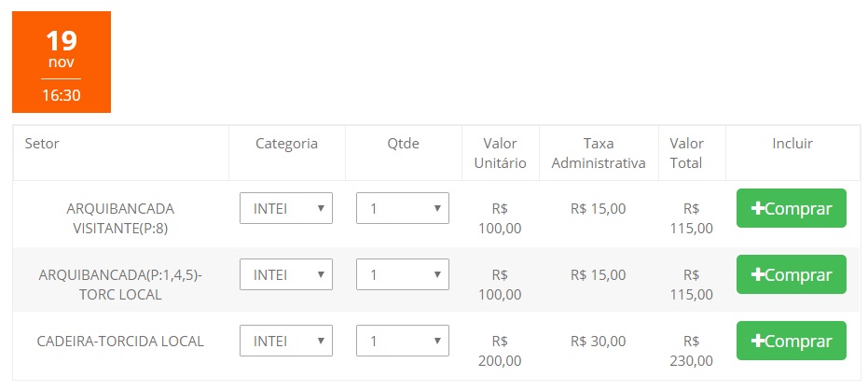Select the Qtde column header
The image size is (868, 391).
coord(403,144)
